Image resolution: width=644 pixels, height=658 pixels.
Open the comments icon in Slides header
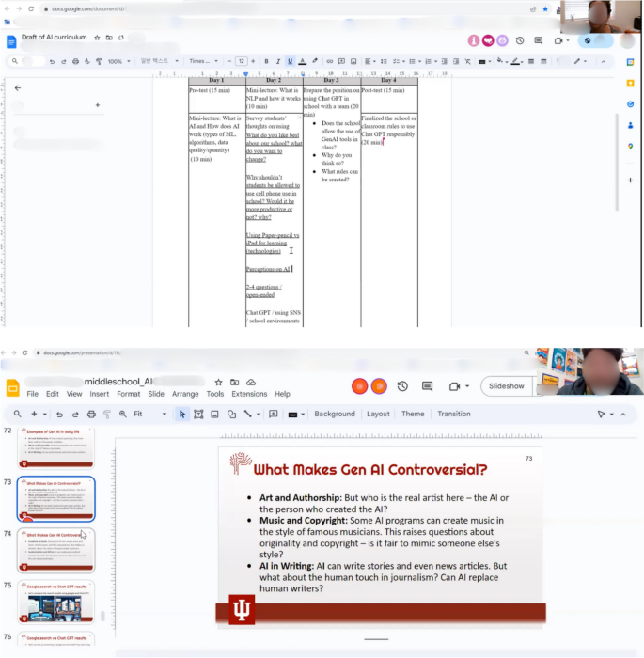pos(427,386)
